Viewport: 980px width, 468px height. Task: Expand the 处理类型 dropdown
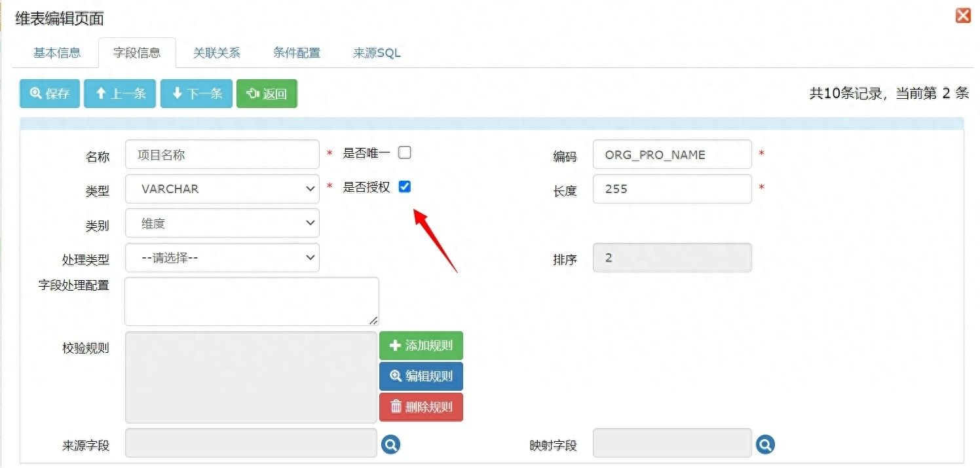222,258
